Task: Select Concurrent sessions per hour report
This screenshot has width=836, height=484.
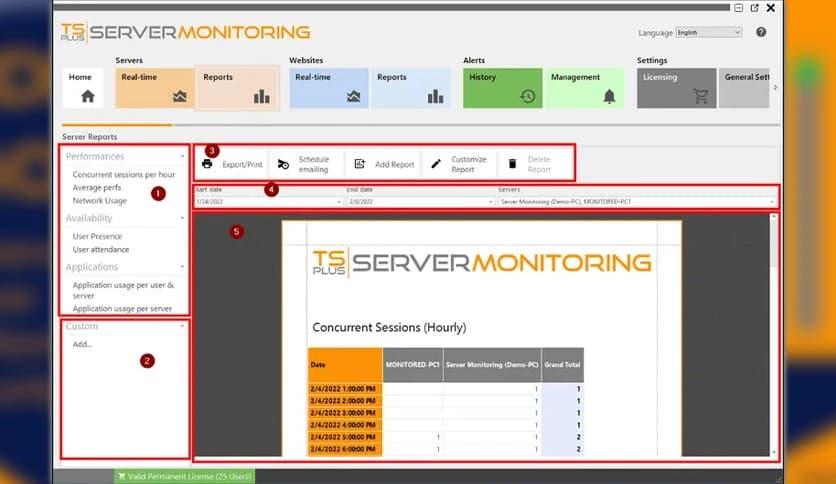Action: click(x=124, y=174)
